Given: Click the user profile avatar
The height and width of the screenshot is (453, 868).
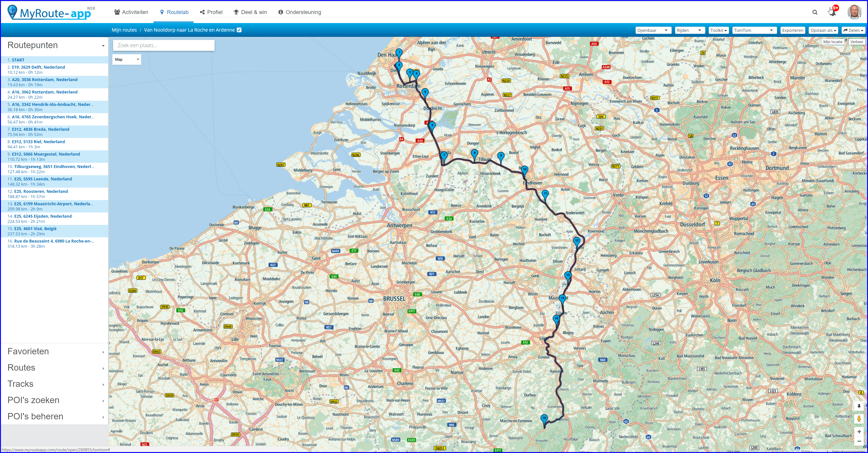Looking at the screenshot, I should (x=854, y=12).
